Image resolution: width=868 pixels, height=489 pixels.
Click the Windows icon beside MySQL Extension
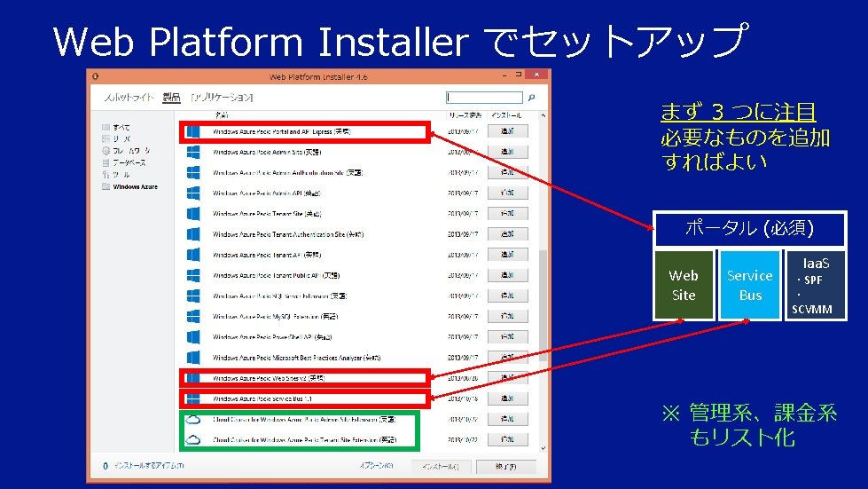(193, 316)
